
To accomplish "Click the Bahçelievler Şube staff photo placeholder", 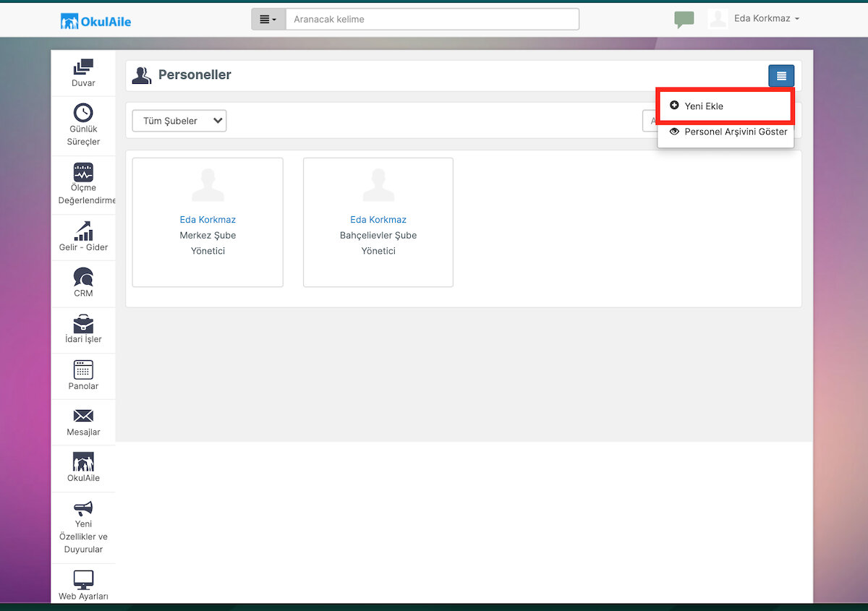I will click(378, 185).
